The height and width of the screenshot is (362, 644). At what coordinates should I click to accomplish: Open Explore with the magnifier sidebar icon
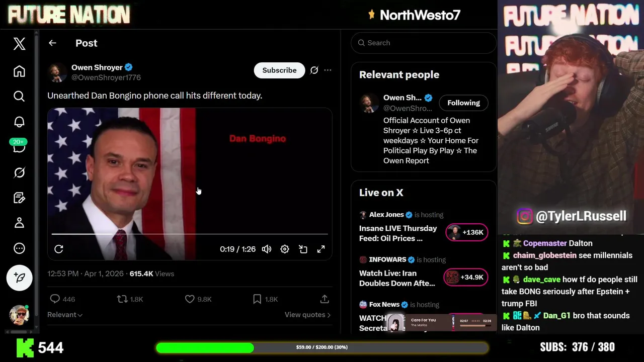tap(19, 96)
